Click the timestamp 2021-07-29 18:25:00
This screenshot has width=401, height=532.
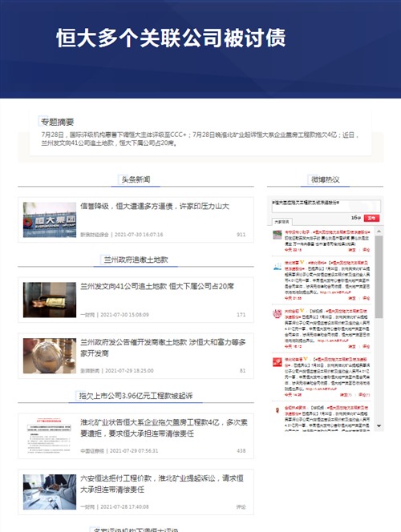tap(129, 370)
